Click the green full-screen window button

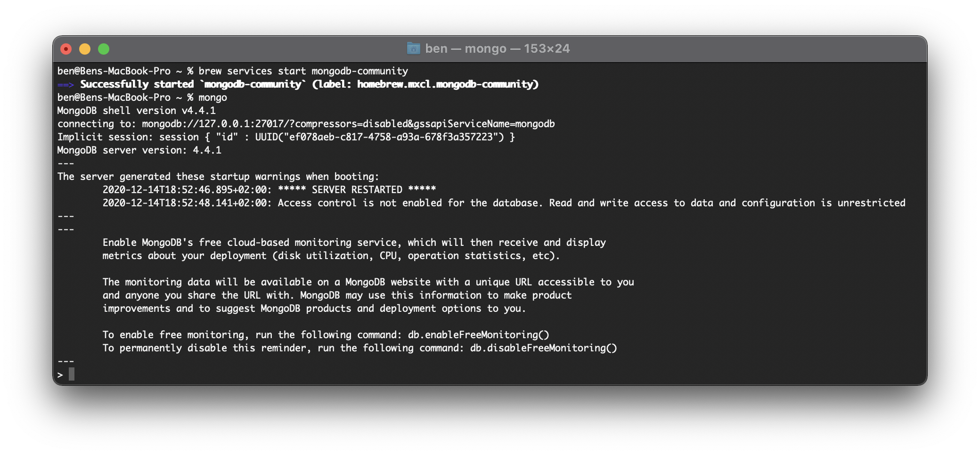click(104, 49)
